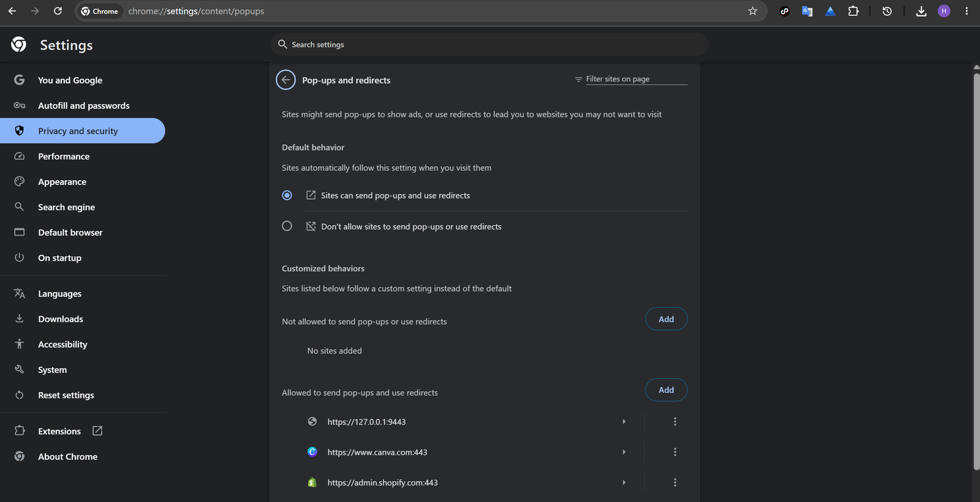Click the https://127.0.0.1:9443 entry text
This screenshot has width=980, height=502.
(x=366, y=422)
